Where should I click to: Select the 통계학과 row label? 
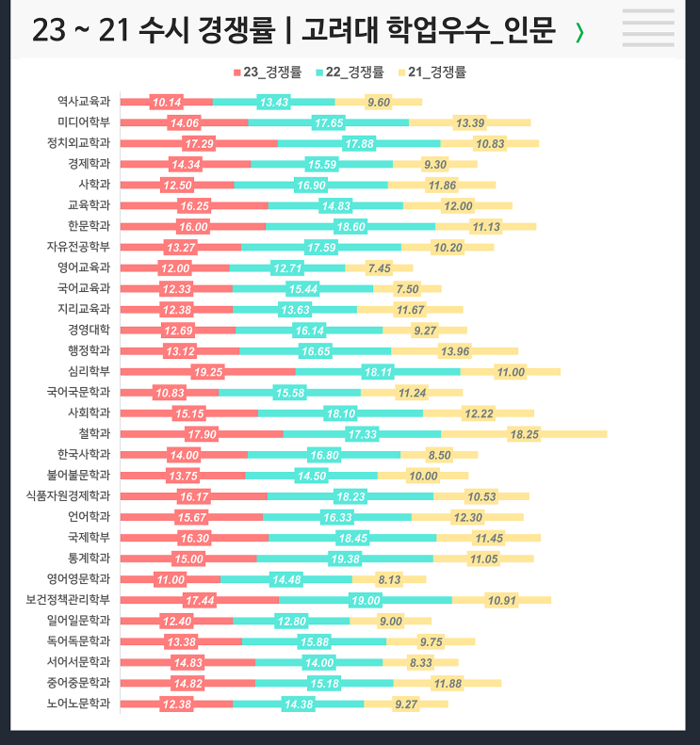[x=89, y=559]
